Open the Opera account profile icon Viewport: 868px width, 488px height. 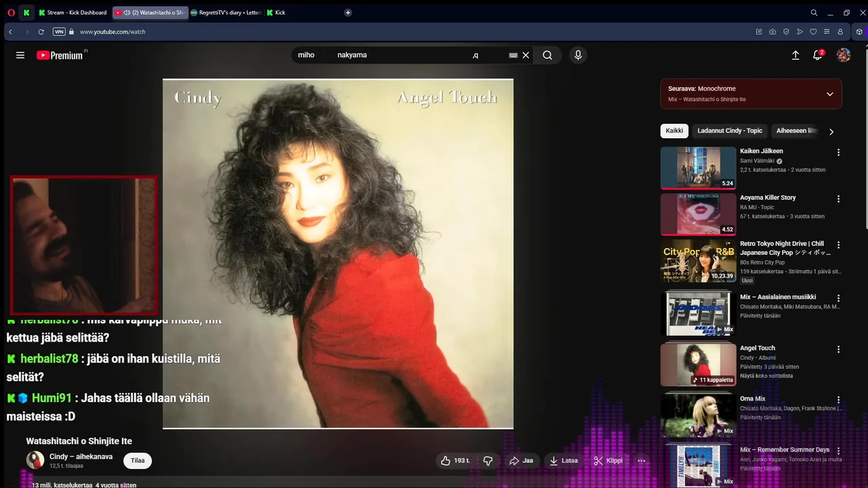[840, 32]
